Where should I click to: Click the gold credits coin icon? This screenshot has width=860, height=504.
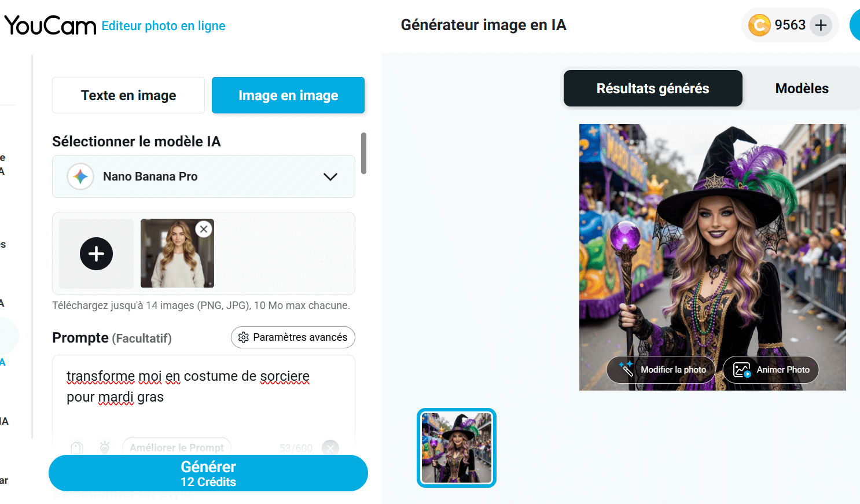(x=759, y=25)
